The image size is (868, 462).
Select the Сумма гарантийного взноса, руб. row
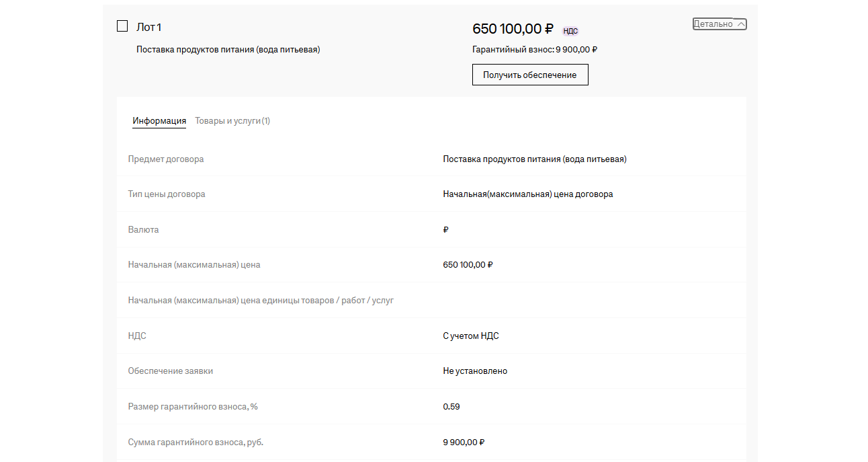click(200, 442)
